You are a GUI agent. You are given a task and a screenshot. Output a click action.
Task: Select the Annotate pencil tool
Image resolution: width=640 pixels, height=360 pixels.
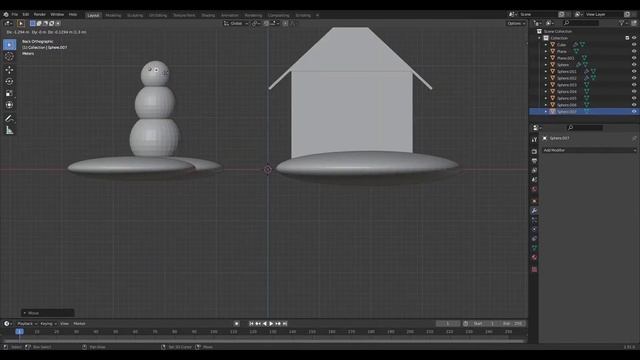(9, 118)
